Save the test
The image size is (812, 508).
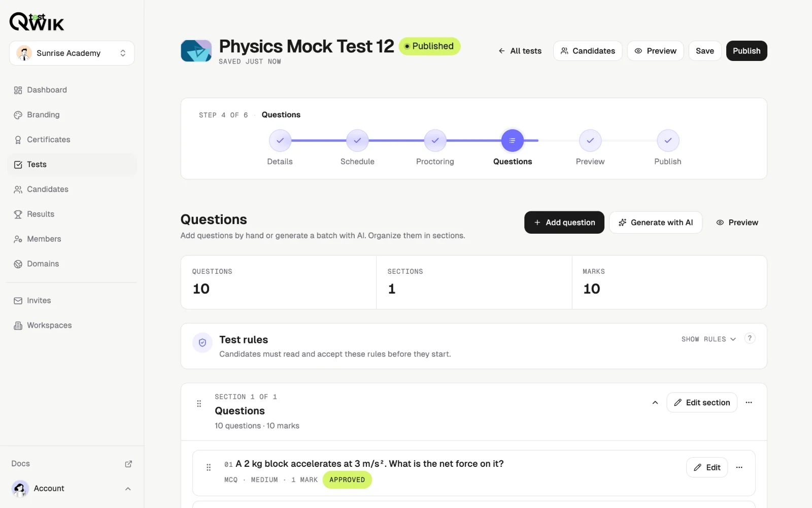pyautogui.click(x=705, y=51)
